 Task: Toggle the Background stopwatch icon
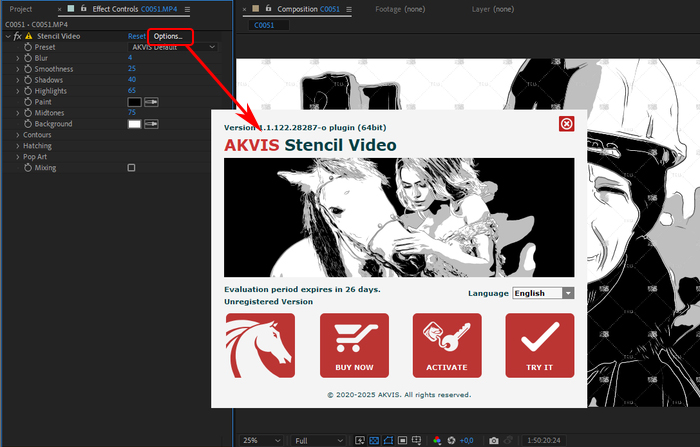28,124
